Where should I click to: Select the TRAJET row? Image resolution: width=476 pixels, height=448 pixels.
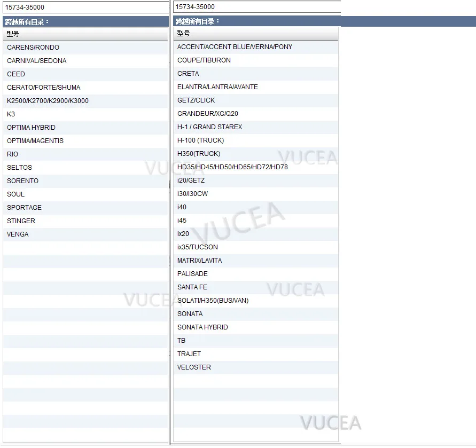click(x=256, y=354)
